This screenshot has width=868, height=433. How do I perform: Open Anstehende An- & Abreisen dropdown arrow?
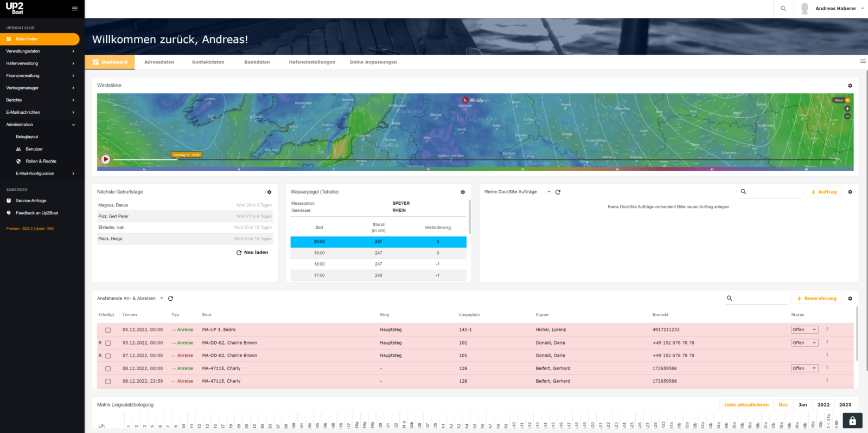[162, 299]
